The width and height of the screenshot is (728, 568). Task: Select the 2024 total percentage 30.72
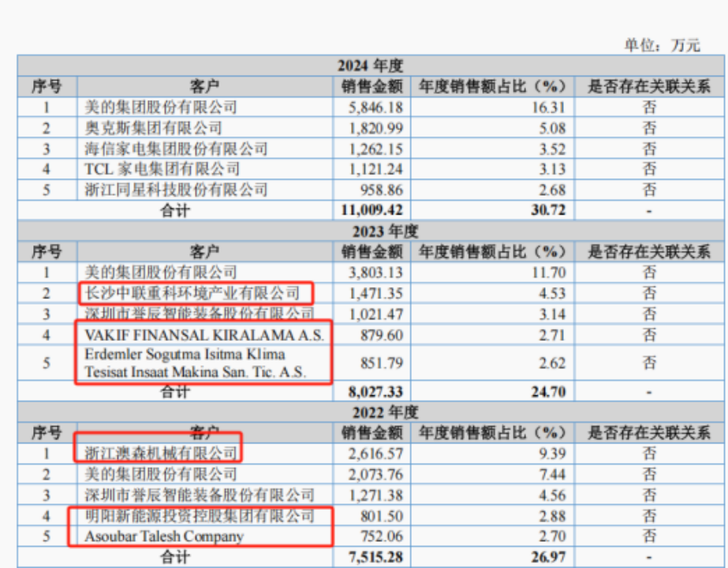pos(548,210)
